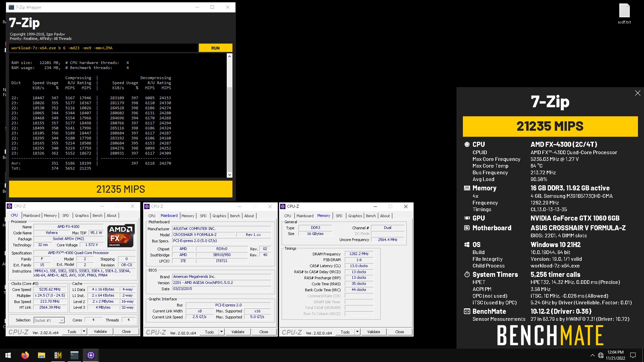The height and width of the screenshot is (362, 644).
Task: Click title bar icon of third CPU-Z window
Action: 283,206
